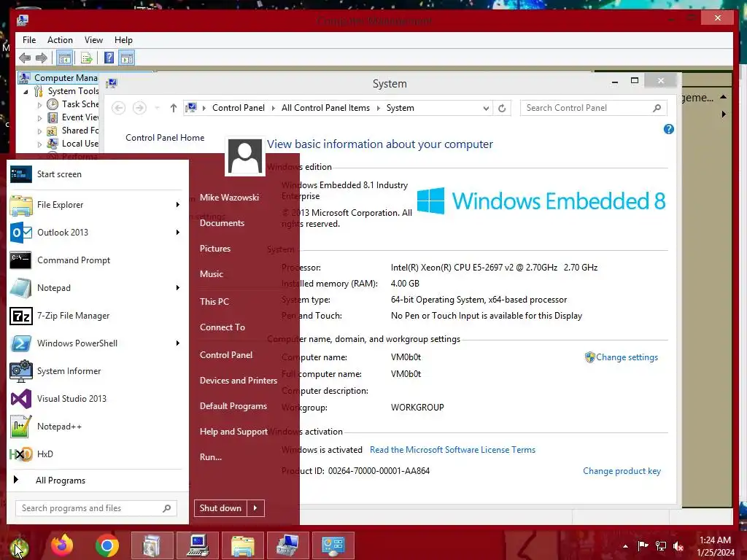
Task: Click Control Panel Home link
Action: (x=165, y=138)
